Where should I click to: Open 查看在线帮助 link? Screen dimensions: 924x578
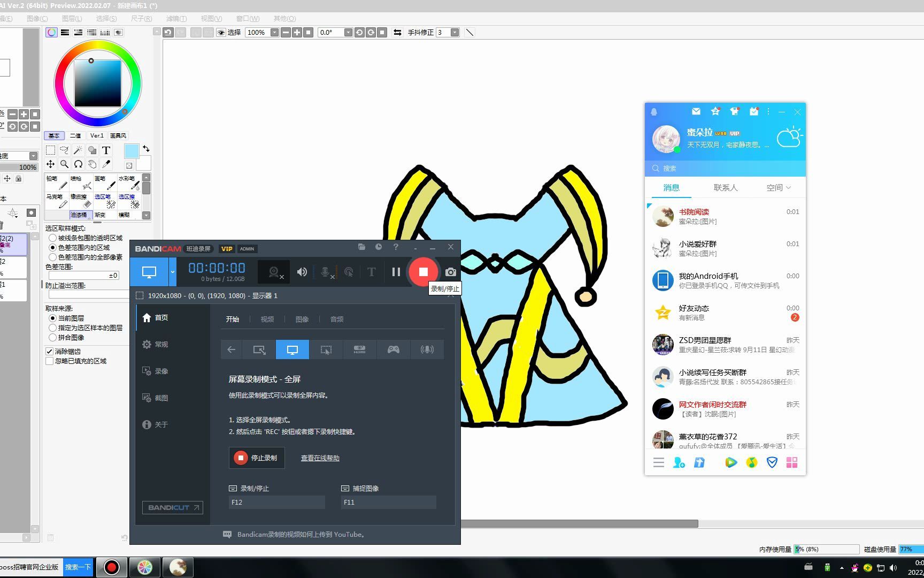pos(320,458)
